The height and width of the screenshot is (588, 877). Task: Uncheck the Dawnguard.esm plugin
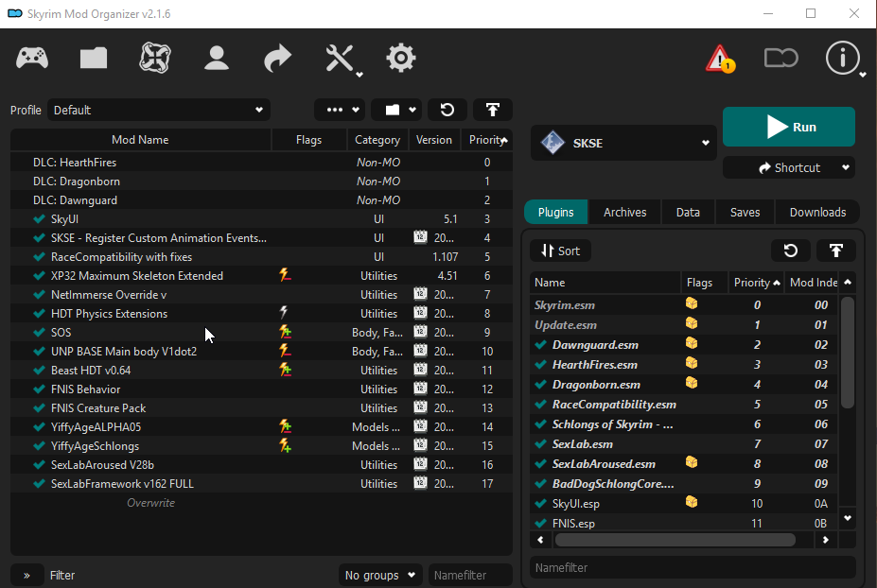coord(540,345)
